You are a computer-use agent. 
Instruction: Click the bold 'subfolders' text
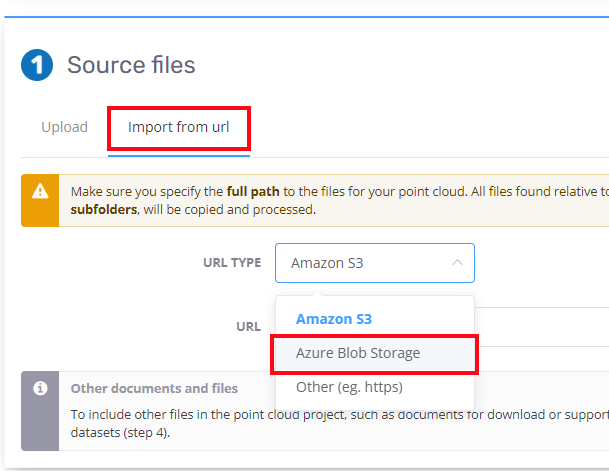(x=104, y=210)
